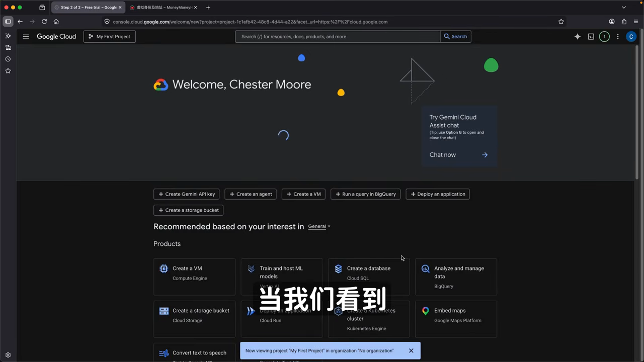Open the Gemini Cloud Assist sparkle icon
The image size is (644, 362).
[578, 37]
